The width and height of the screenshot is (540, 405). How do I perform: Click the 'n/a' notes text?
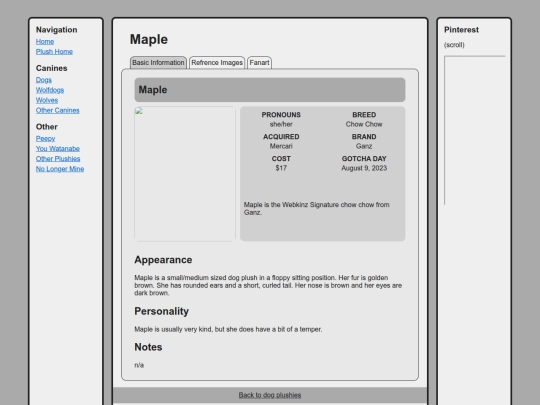(x=139, y=365)
